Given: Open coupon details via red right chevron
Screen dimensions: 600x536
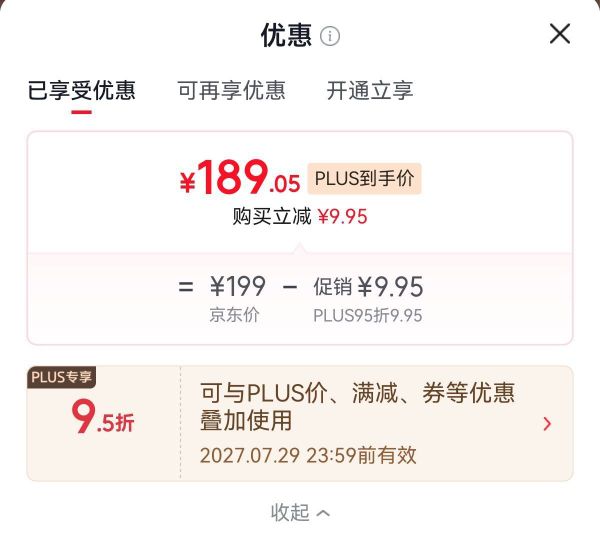Looking at the screenshot, I should pos(547,424).
